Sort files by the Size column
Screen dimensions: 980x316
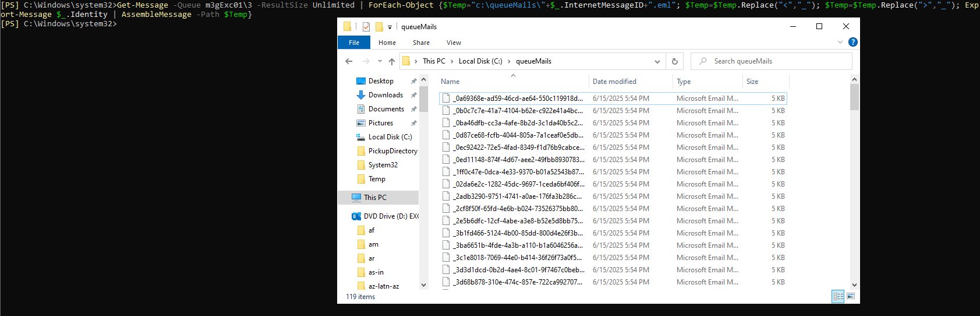[x=766, y=82]
